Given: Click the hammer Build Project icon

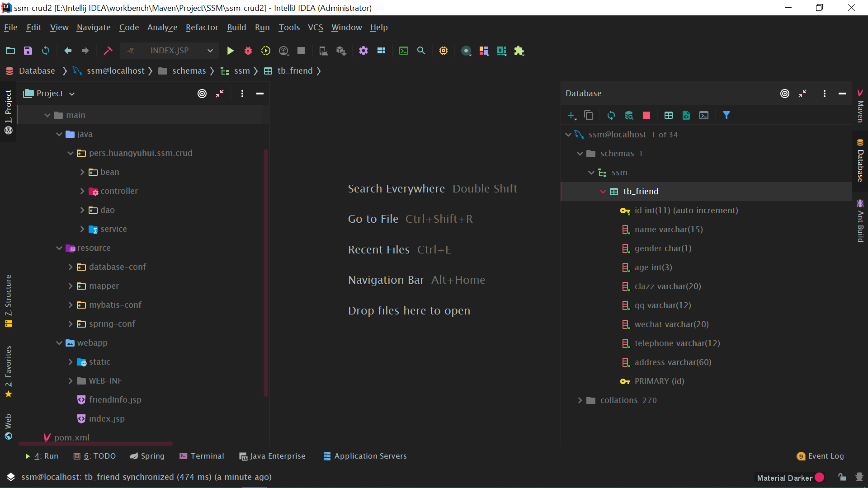Looking at the screenshot, I should tap(108, 51).
